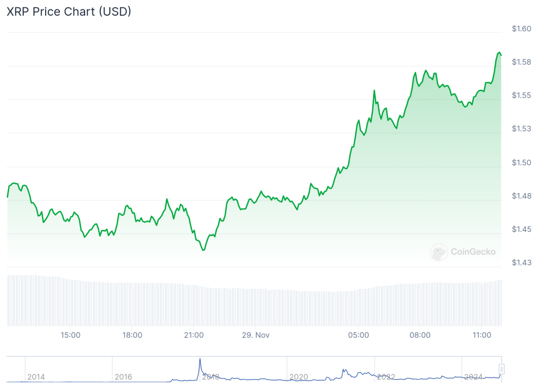Click the 29. Nov date label
The height and width of the screenshot is (392, 538).
pos(255,335)
